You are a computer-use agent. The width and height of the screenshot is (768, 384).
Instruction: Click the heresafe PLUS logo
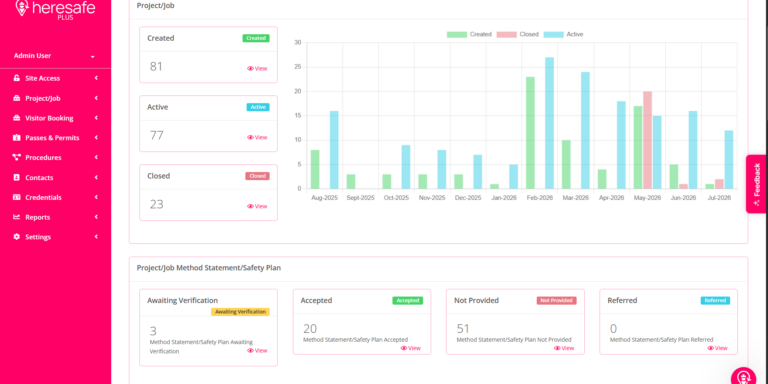55,9
